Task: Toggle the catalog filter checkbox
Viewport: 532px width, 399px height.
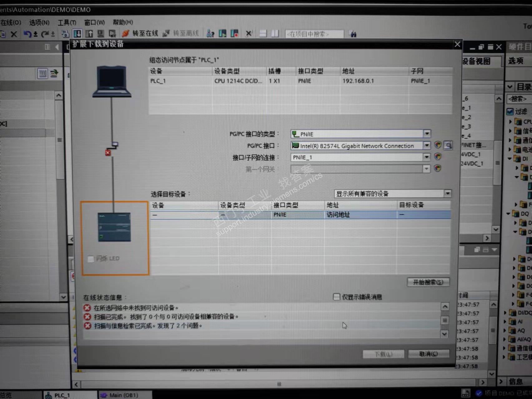Action: click(510, 112)
